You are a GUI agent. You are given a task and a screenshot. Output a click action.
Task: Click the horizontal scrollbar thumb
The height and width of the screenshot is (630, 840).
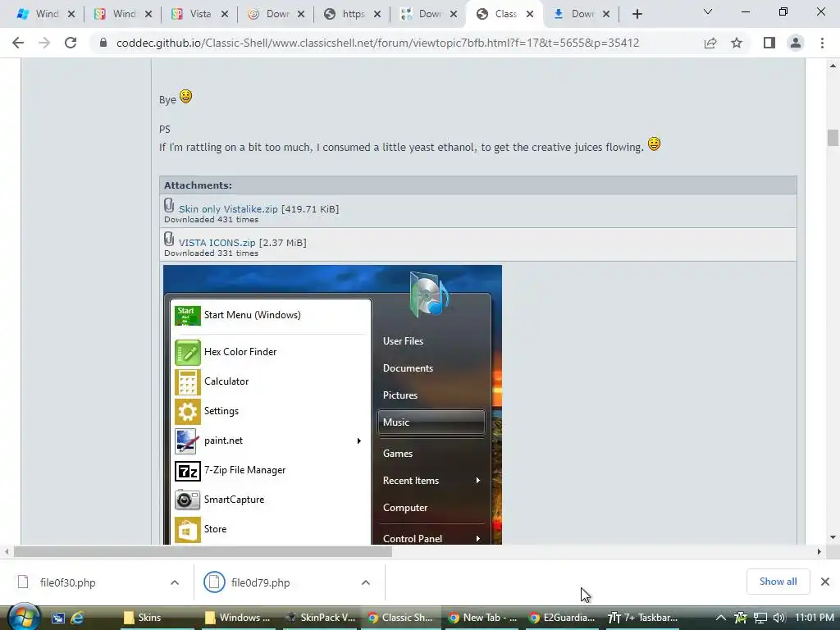coord(203,552)
